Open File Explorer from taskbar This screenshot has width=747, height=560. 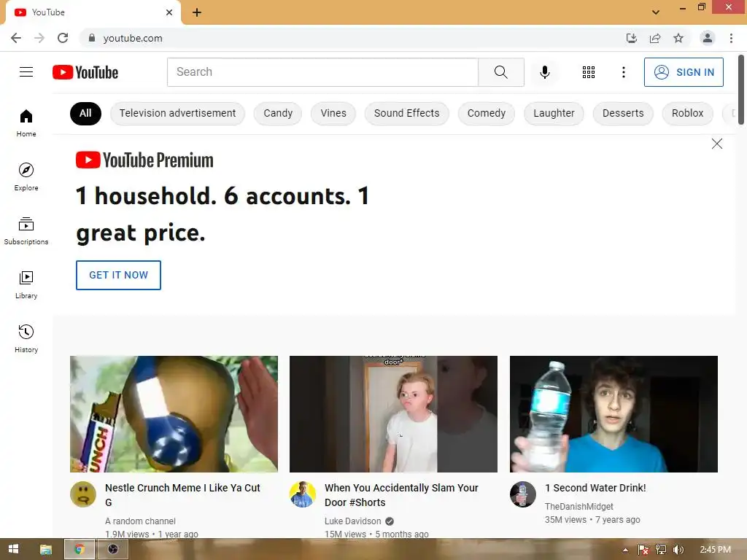tap(46, 549)
